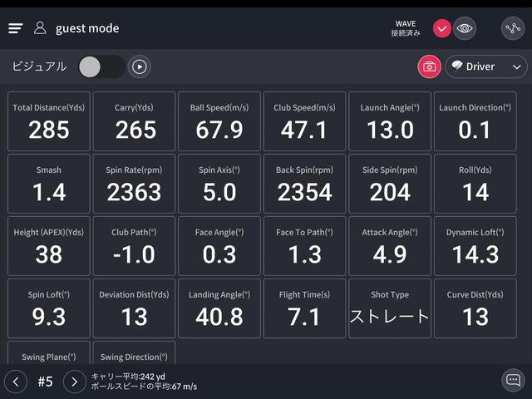This screenshot has height=399, width=532.
Task: Click the ボールスピードの平均:67 m/s text
Action: (144, 387)
